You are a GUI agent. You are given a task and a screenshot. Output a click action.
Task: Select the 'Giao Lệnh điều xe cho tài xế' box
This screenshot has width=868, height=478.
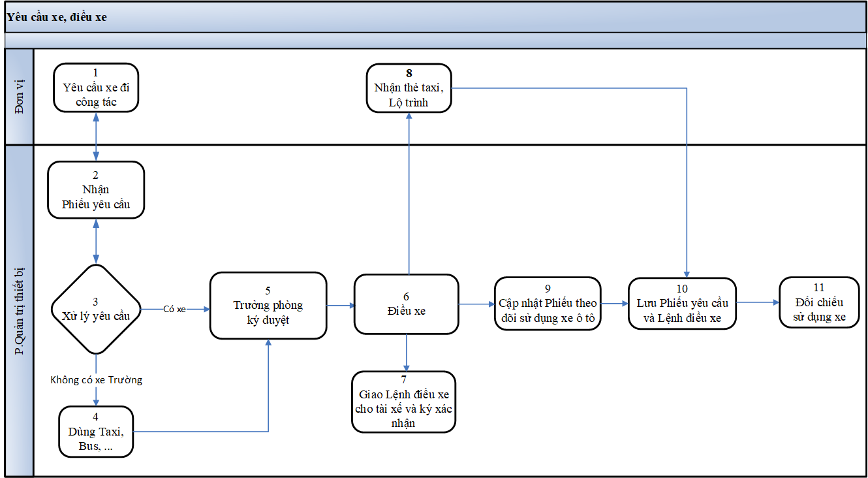(403, 402)
